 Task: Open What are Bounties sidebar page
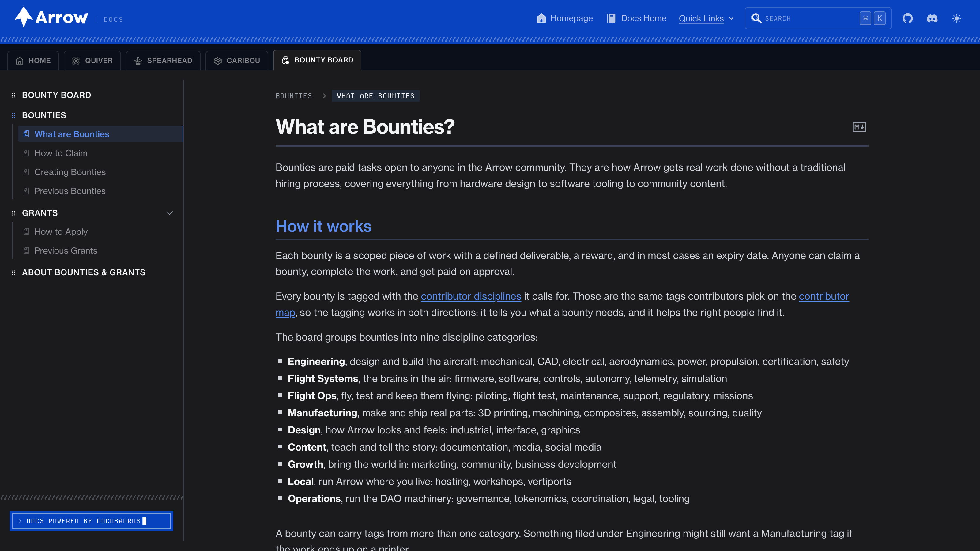point(100,134)
